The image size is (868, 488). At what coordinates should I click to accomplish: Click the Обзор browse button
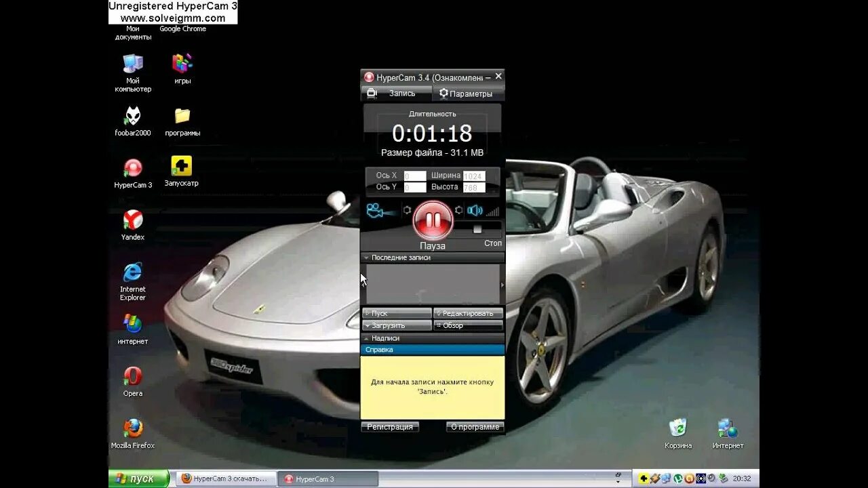(x=468, y=325)
